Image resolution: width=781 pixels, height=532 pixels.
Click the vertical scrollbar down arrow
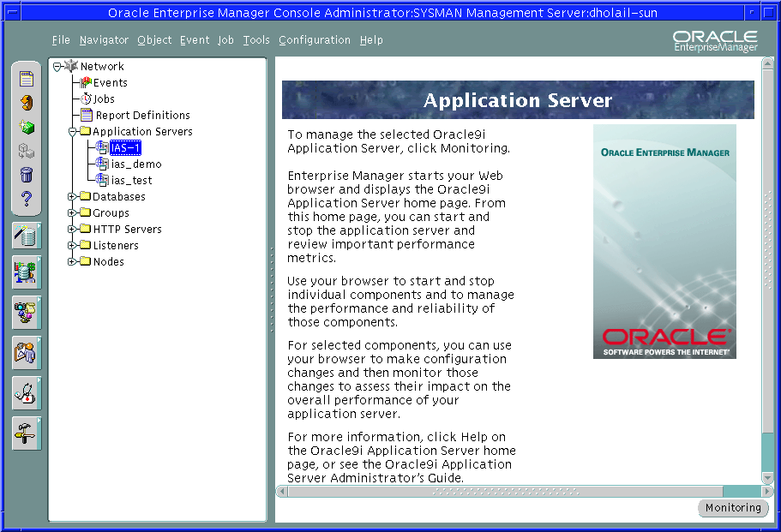pos(767,478)
